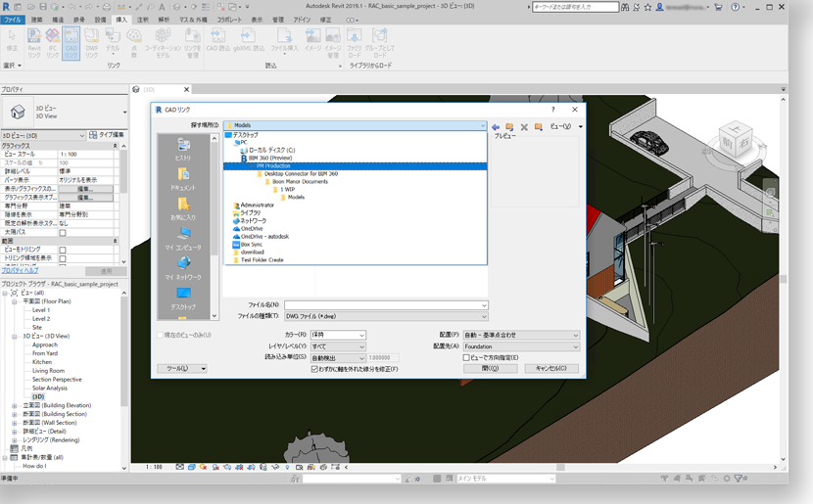Open My Network in dialog places sidebar

pyautogui.click(x=183, y=268)
